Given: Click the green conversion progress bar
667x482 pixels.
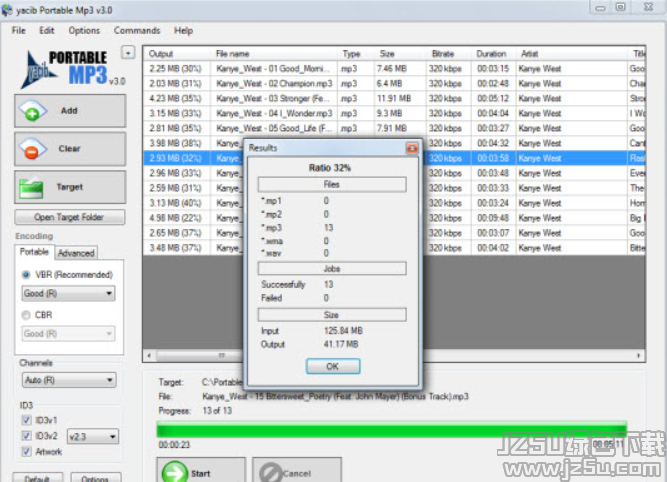Looking at the screenshot, I should (392, 429).
